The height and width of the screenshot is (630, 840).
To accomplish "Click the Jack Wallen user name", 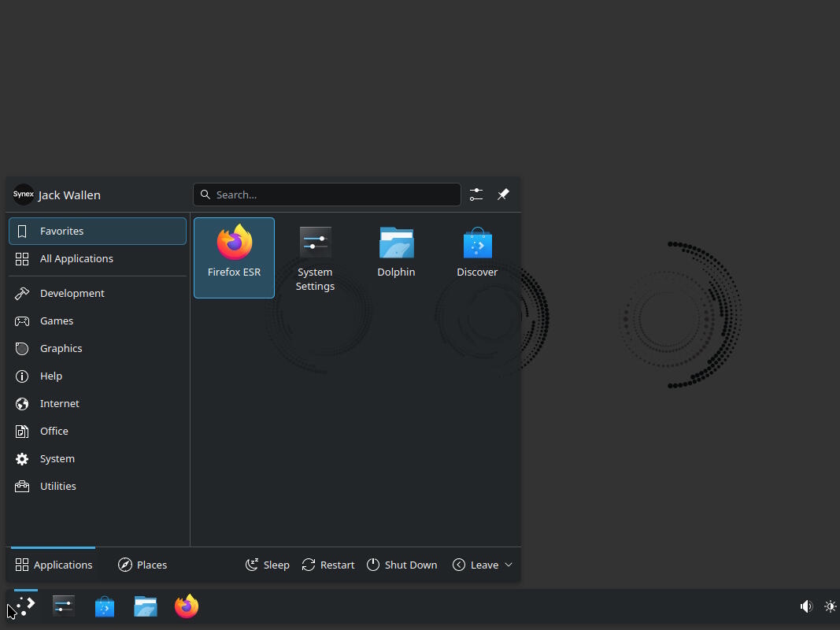I will point(69,195).
